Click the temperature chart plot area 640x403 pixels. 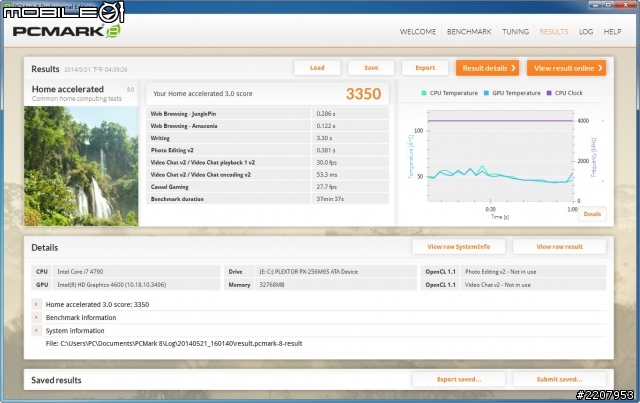pos(500,156)
